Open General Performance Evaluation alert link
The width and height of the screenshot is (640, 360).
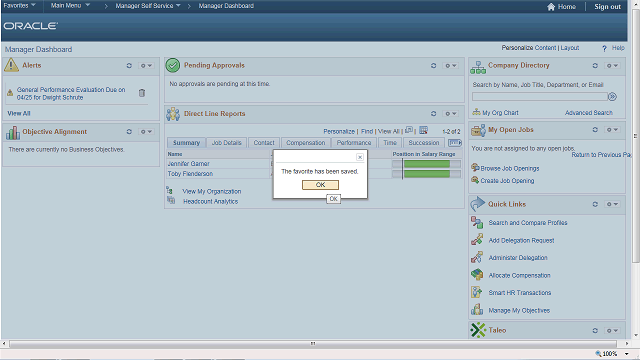(x=71, y=93)
